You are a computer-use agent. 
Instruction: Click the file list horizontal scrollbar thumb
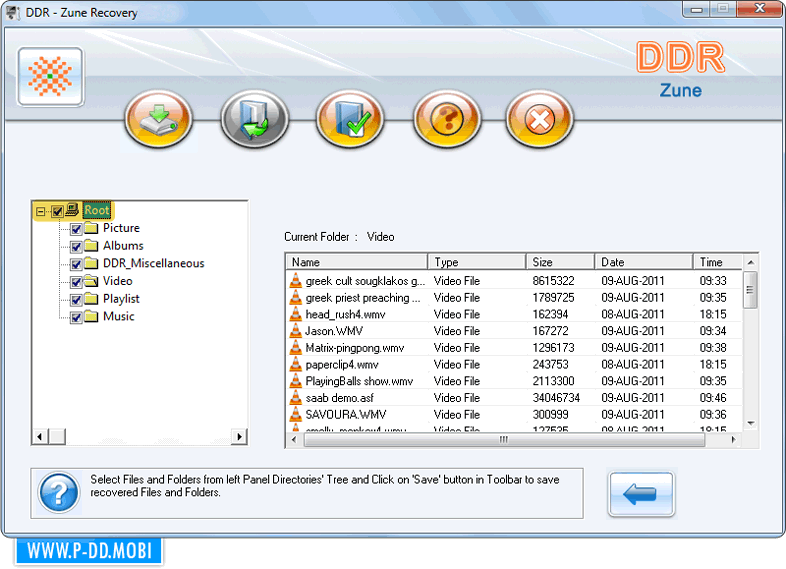[504, 440]
